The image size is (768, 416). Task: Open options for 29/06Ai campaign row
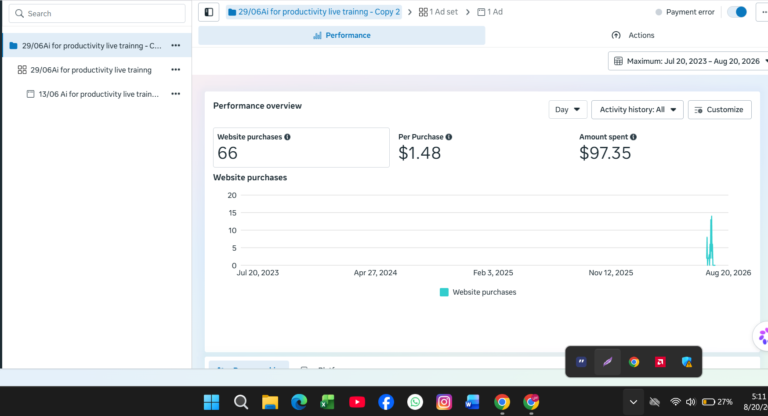pyautogui.click(x=175, y=46)
